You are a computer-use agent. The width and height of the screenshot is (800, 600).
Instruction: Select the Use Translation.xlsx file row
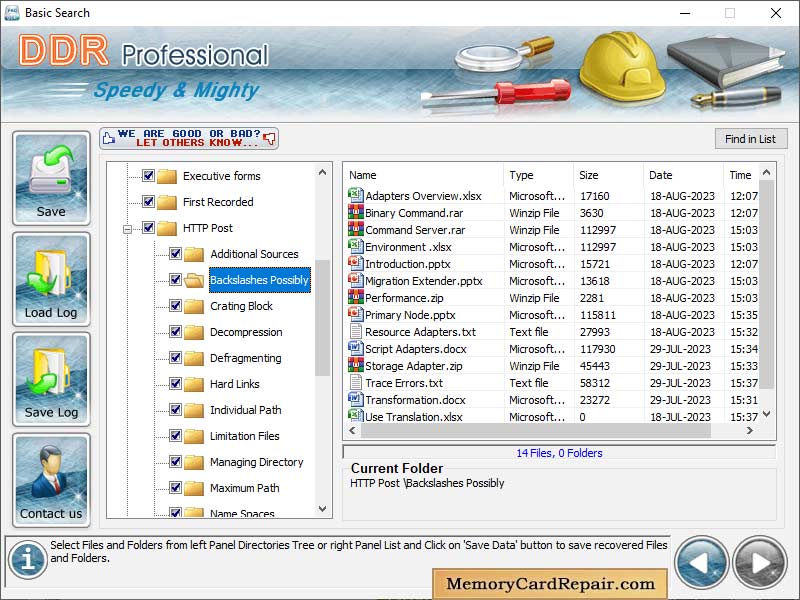pyautogui.click(x=553, y=416)
